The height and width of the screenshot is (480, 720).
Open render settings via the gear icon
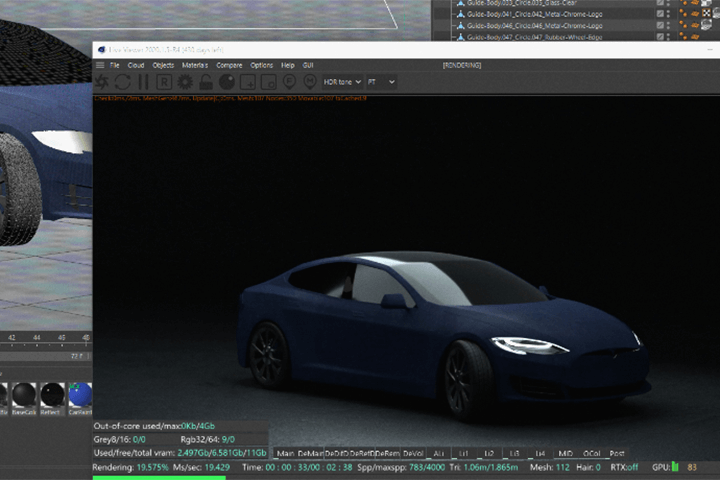(x=185, y=81)
